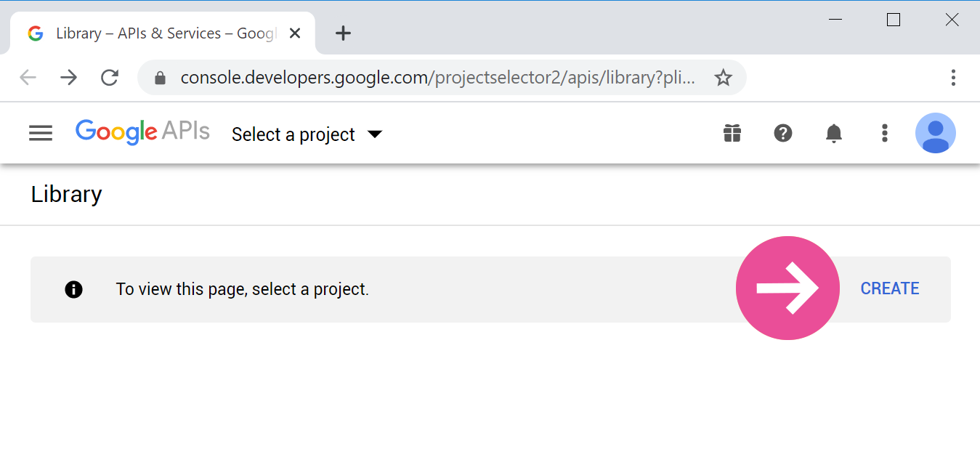The image size is (980, 457).
Task: Click the CREATE project link
Action: (x=890, y=288)
